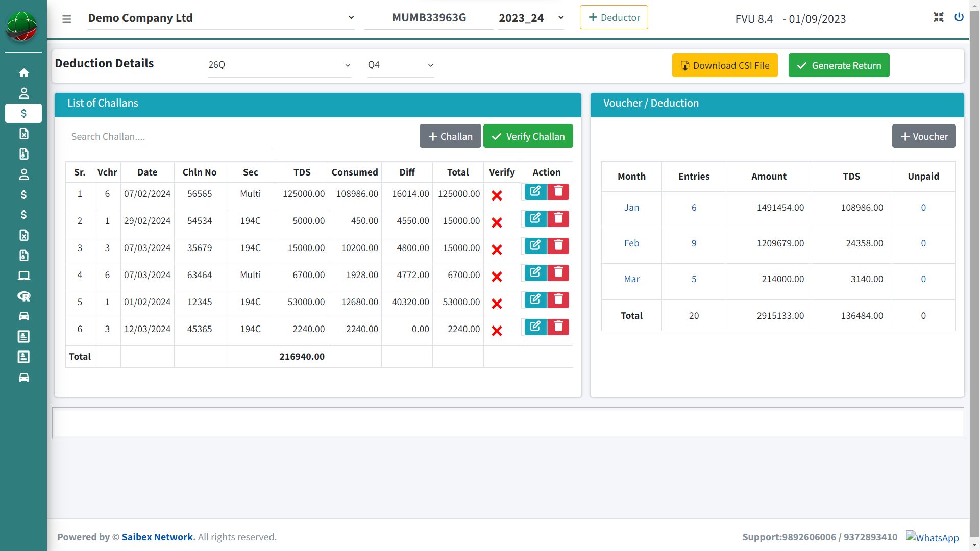This screenshot has width=980, height=551.
Task: Delete challan 54534 using the trash icon
Action: pyautogui.click(x=558, y=218)
